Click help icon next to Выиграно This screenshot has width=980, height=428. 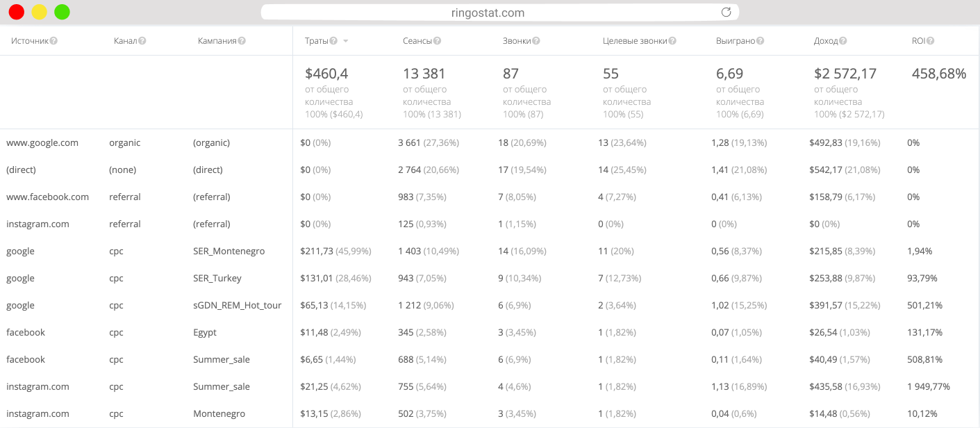click(761, 41)
